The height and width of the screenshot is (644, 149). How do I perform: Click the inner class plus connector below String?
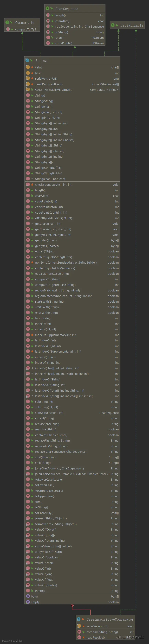click(72, 605)
